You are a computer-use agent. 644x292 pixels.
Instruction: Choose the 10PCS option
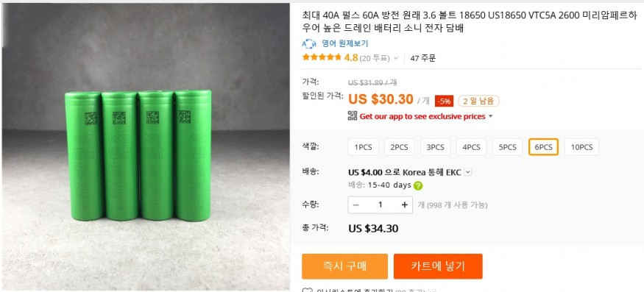[581, 147]
